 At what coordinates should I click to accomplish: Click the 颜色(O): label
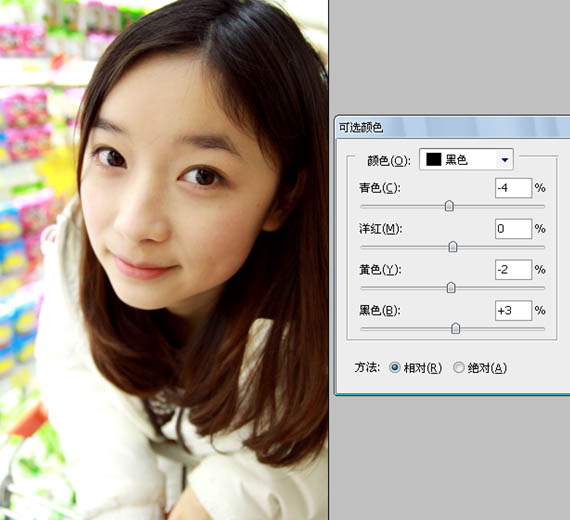click(x=389, y=160)
